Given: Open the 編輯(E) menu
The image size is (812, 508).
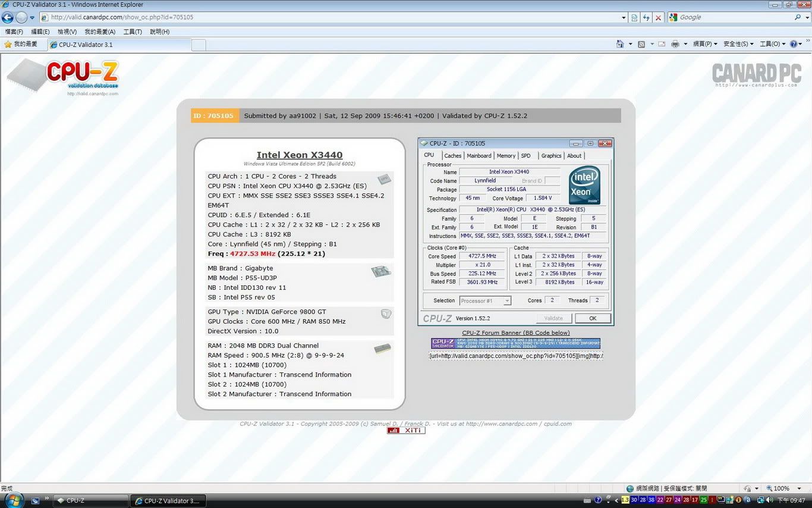Looking at the screenshot, I should 40,32.
